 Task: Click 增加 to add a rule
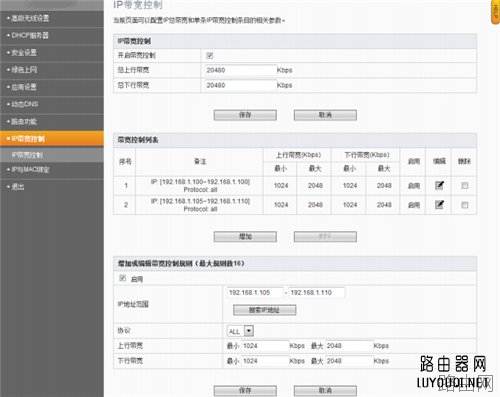pos(245,237)
